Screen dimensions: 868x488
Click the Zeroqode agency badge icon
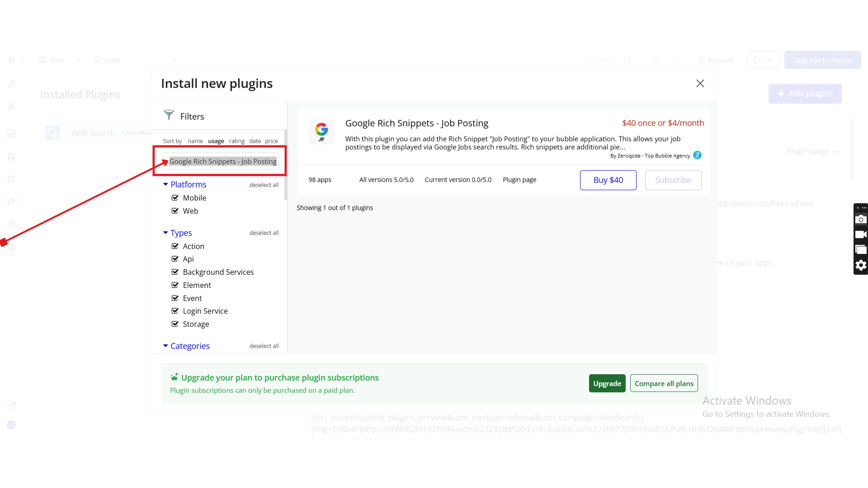pos(697,155)
